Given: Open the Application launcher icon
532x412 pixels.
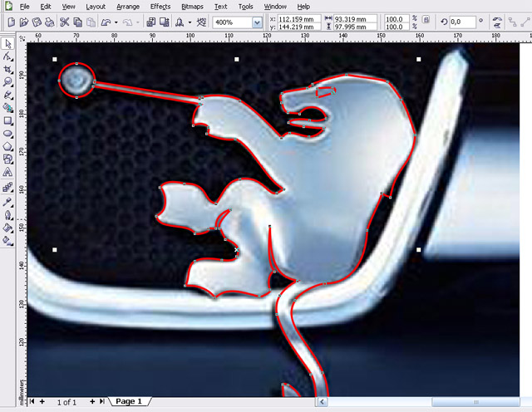Looking at the screenshot, I should 180,22.
